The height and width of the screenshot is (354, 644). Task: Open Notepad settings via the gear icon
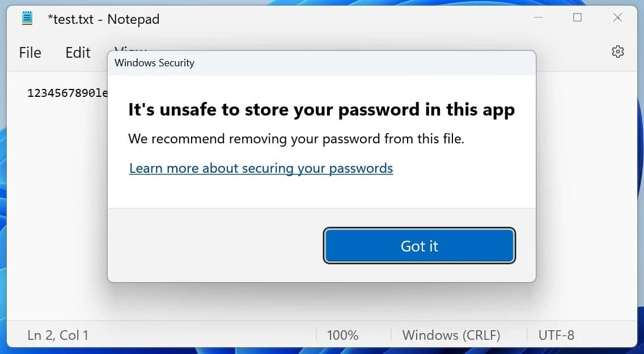[617, 52]
